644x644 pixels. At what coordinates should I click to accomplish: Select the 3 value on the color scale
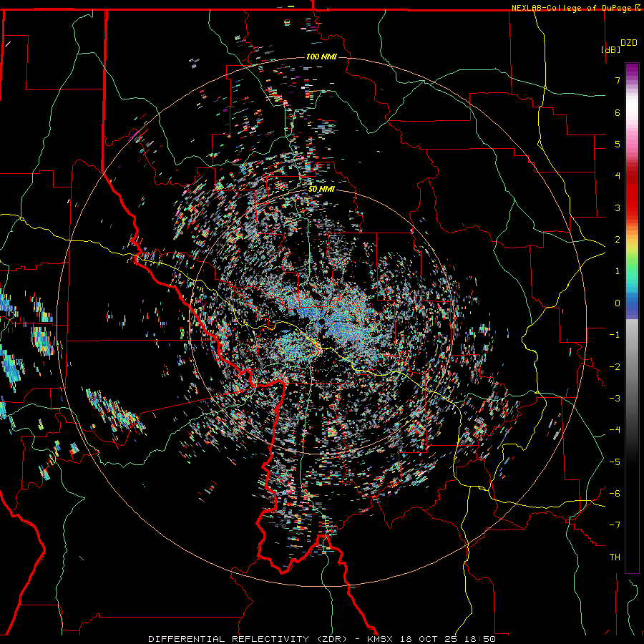point(618,208)
